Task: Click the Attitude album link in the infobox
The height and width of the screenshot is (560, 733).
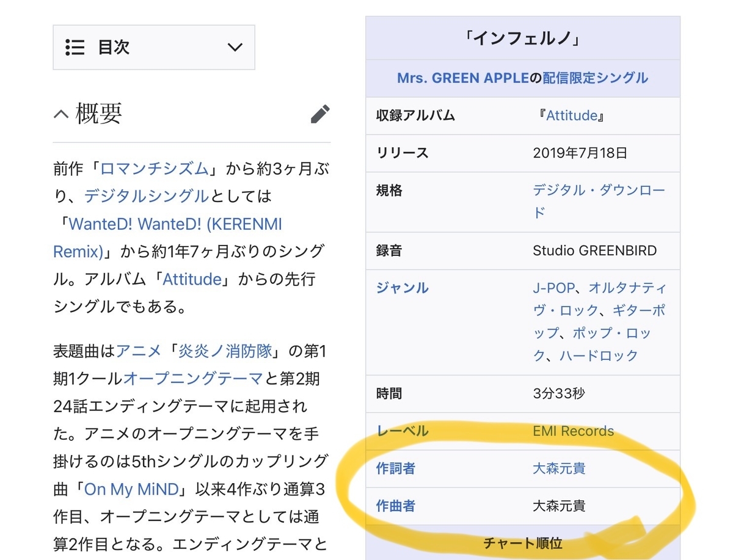Action: coord(571,115)
